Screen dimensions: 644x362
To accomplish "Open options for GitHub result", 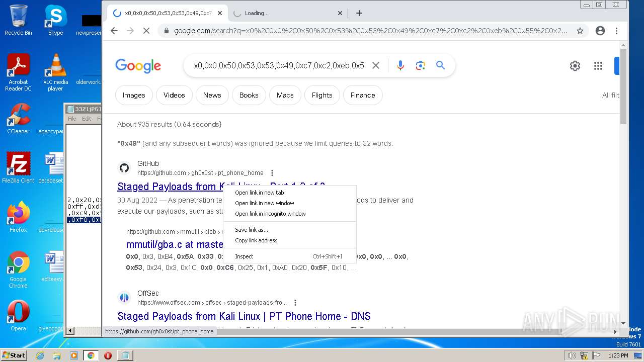I will pyautogui.click(x=272, y=173).
